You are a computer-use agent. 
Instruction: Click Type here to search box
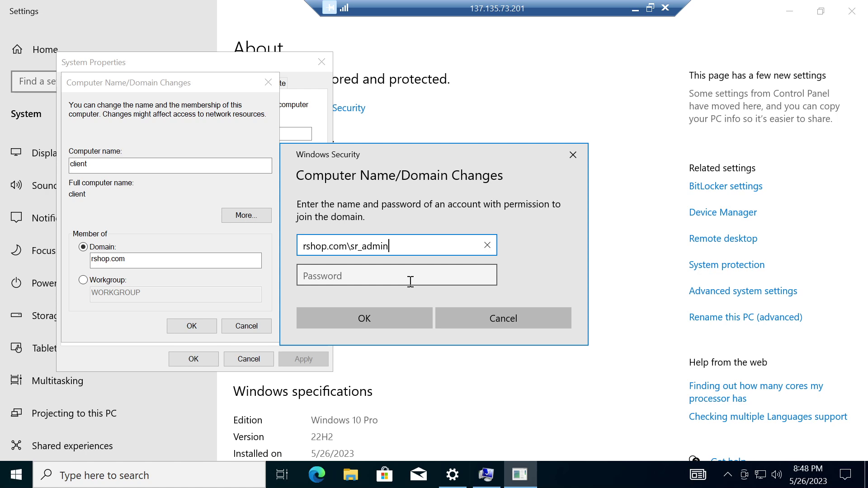pos(149,475)
